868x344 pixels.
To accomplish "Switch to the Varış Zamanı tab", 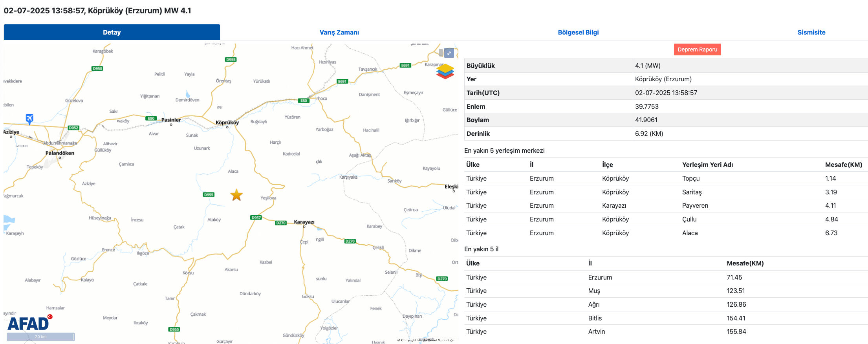I will coord(339,32).
